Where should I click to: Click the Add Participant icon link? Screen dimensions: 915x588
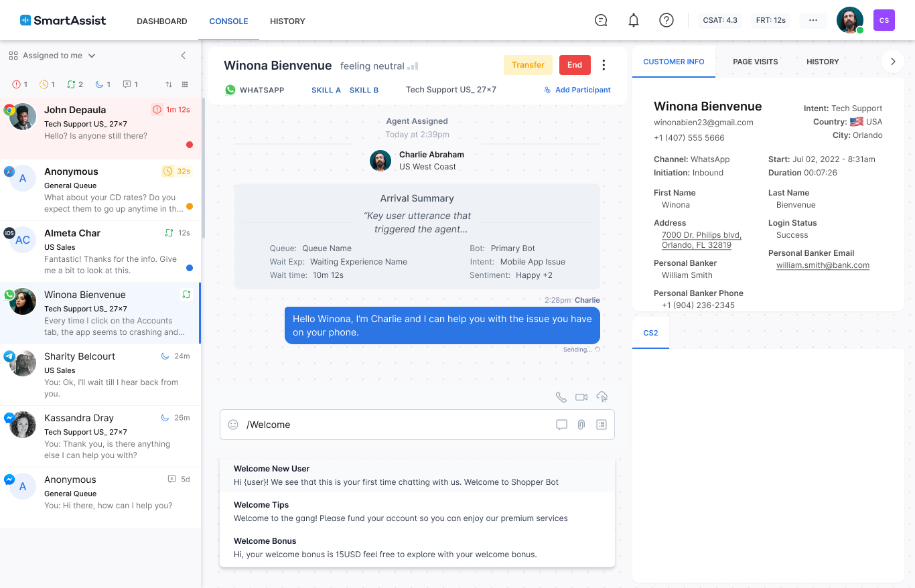(577, 90)
